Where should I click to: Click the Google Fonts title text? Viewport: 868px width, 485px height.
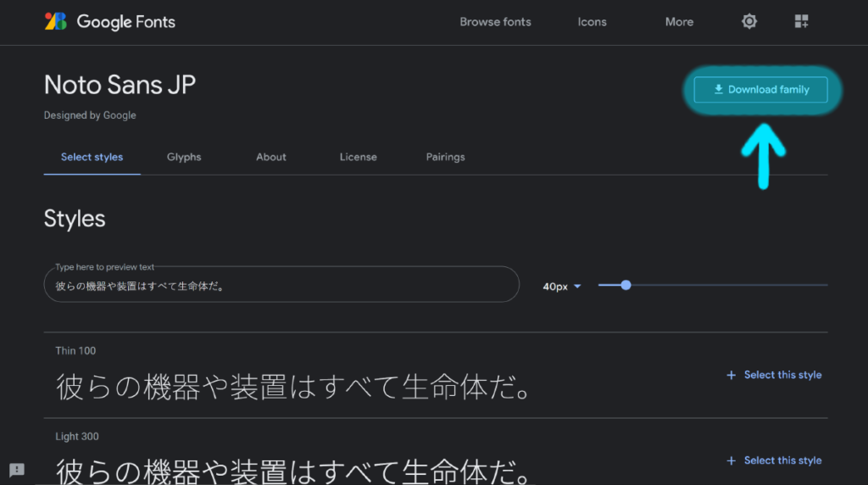[125, 22]
